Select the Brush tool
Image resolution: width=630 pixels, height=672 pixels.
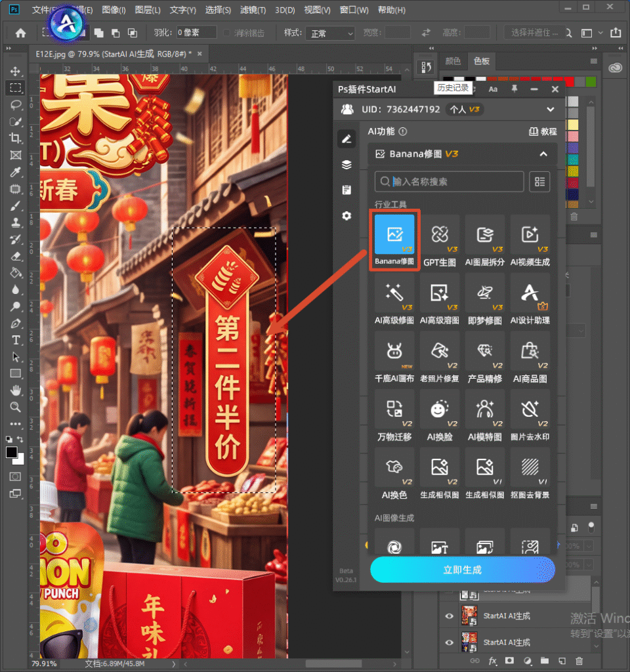click(16, 206)
